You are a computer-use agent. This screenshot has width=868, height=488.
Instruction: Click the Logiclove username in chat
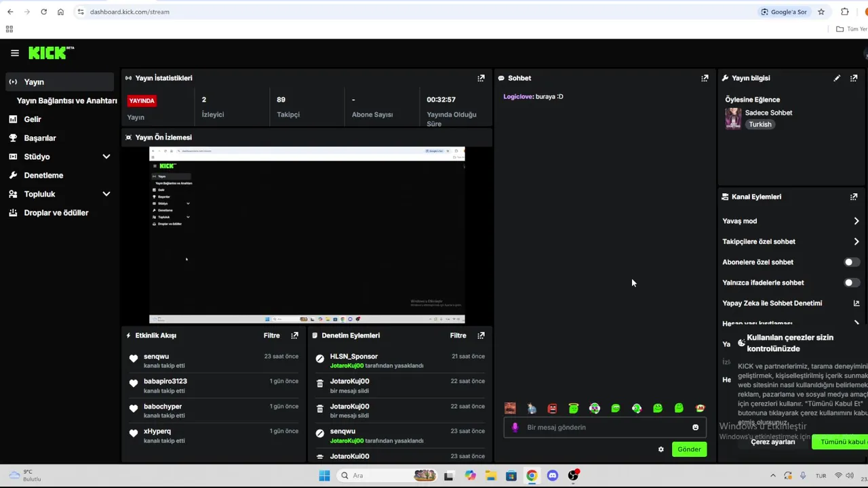pos(518,97)
